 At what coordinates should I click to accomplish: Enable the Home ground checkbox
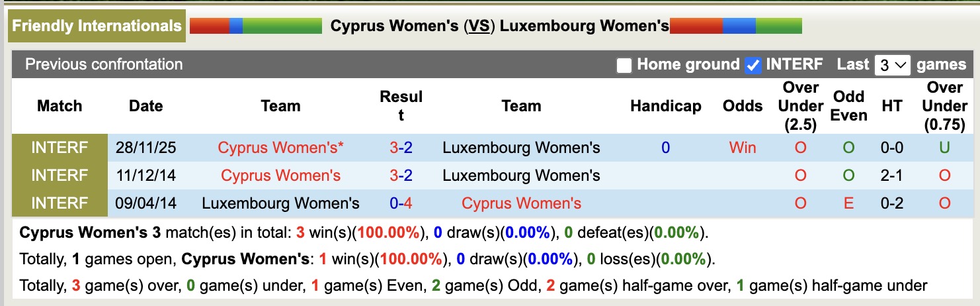click(624, 65)
